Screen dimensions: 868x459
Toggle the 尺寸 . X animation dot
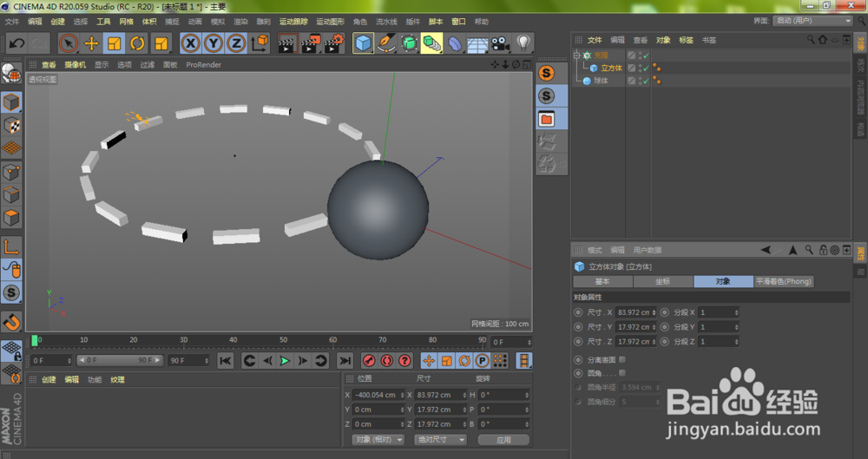click(x=578, y=312)
